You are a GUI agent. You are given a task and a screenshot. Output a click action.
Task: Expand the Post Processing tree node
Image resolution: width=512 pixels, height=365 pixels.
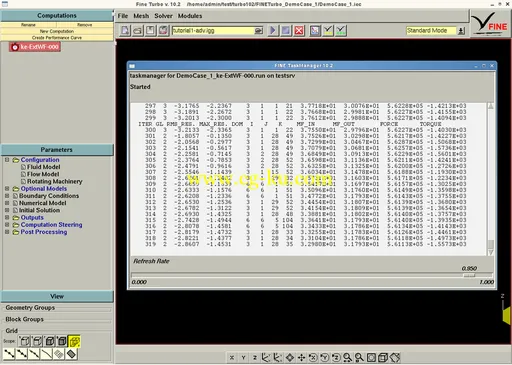tap(7, 232)
